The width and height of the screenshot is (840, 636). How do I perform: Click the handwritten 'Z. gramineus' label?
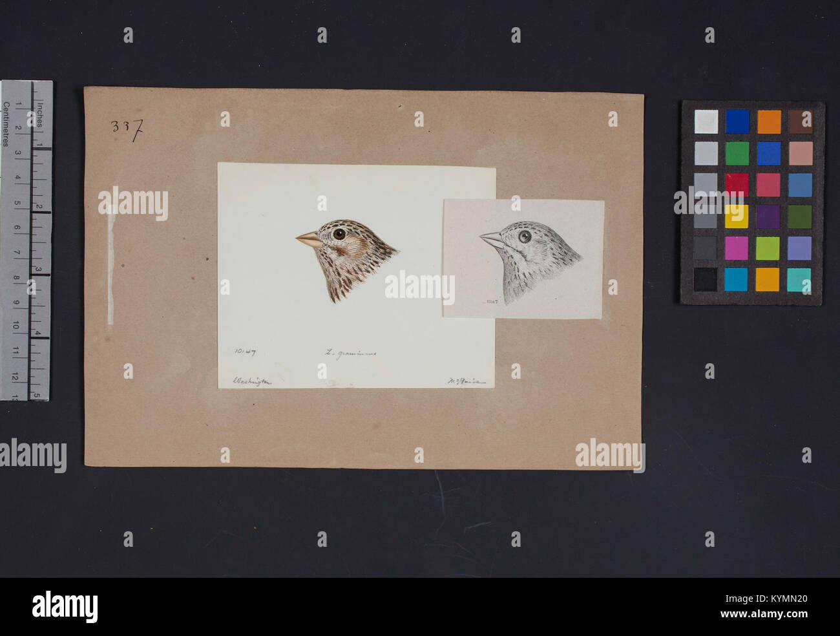point(351,354)
